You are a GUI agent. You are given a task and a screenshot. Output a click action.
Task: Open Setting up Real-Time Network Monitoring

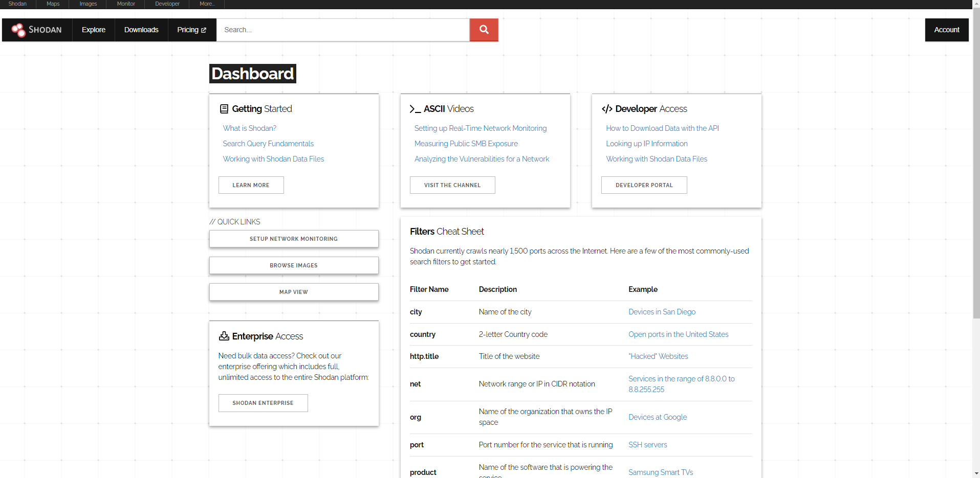point(481,128)
